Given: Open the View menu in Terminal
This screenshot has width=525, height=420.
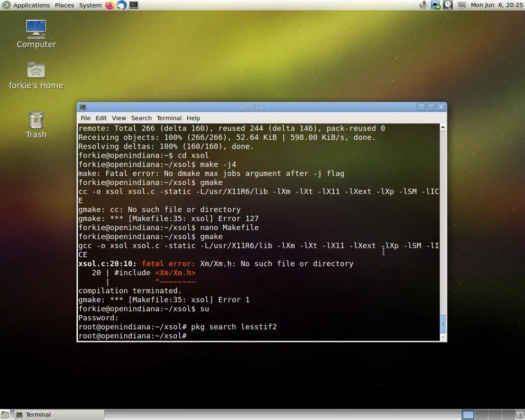Looking at the screenshot, I should pos(119,118).
